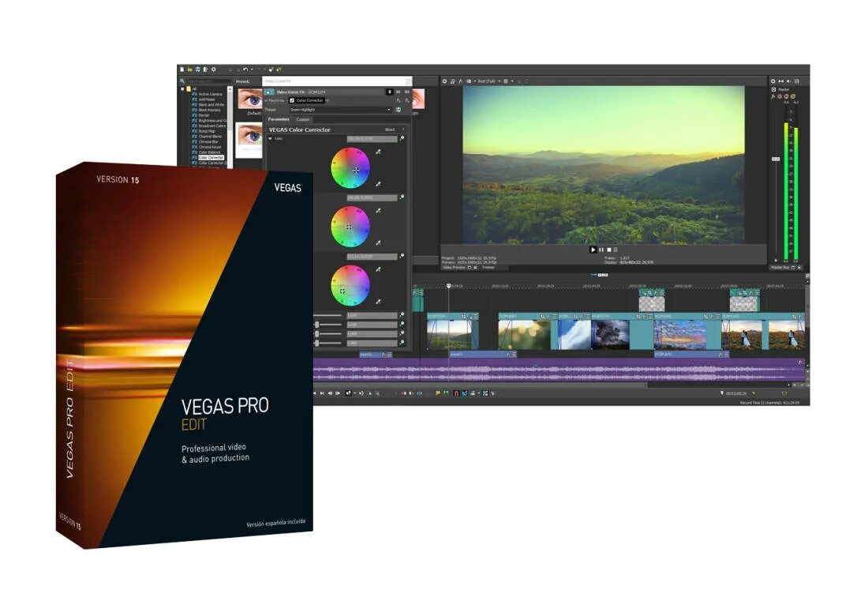Select highlighted Color Corrector in the FX list
Image resolution: width=868 pixels, height=597 pixels.
coord(211,158)
